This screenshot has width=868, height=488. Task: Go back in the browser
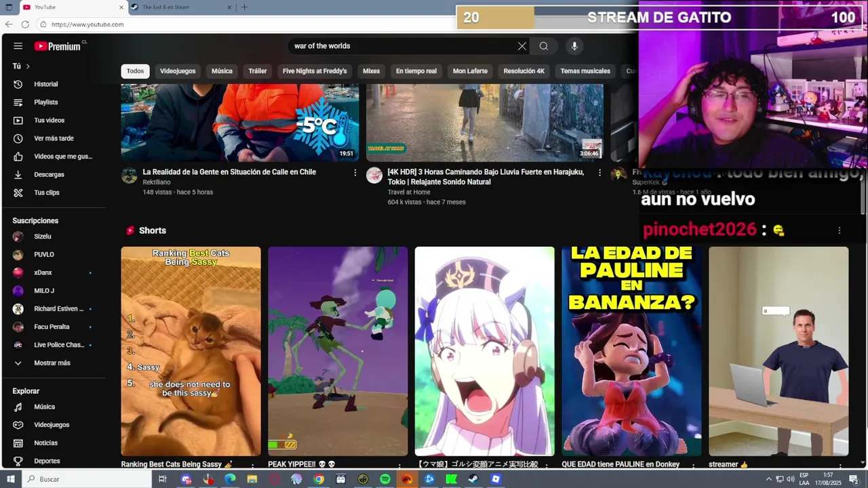coord(9,24)
